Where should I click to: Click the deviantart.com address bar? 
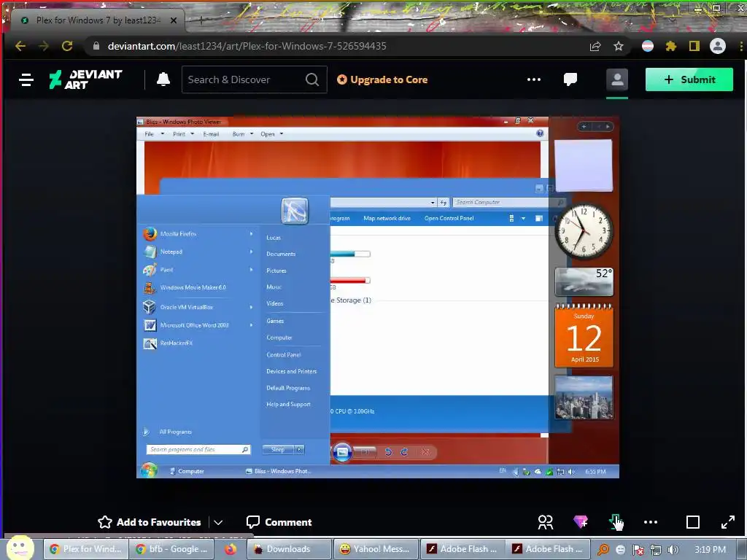click(x=333, y=46)
